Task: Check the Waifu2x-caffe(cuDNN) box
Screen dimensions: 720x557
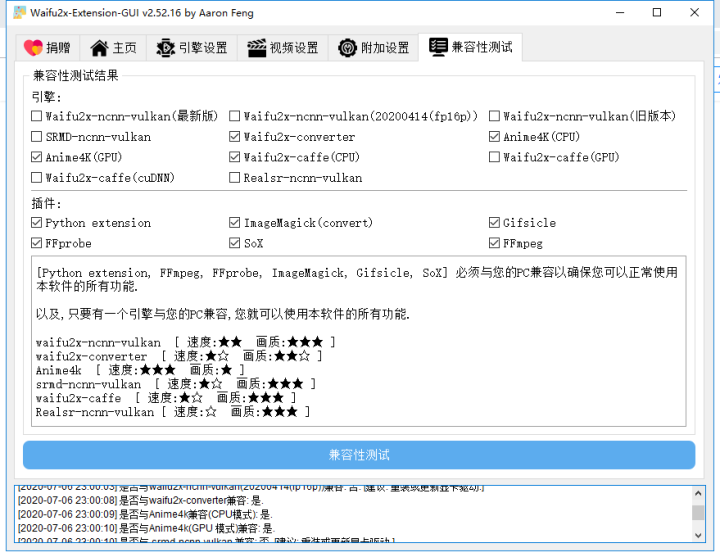Action: pyautogui.click(x=36, y=177)
